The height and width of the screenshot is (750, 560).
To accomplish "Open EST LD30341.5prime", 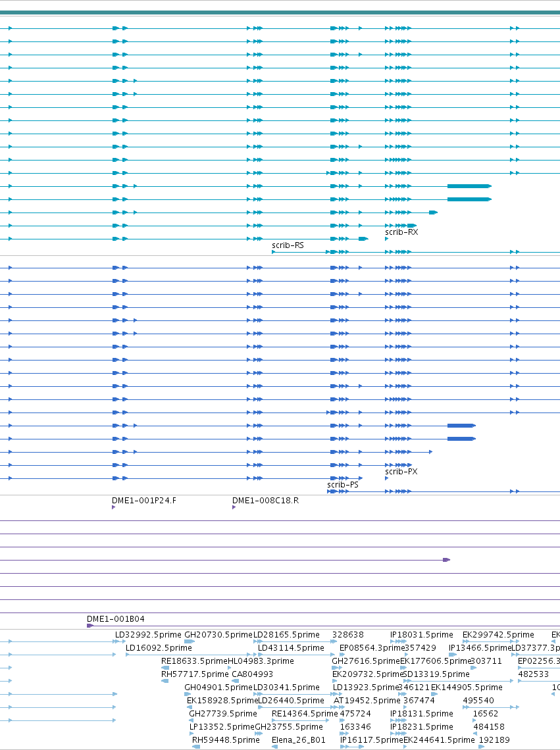I will point(286,687).
